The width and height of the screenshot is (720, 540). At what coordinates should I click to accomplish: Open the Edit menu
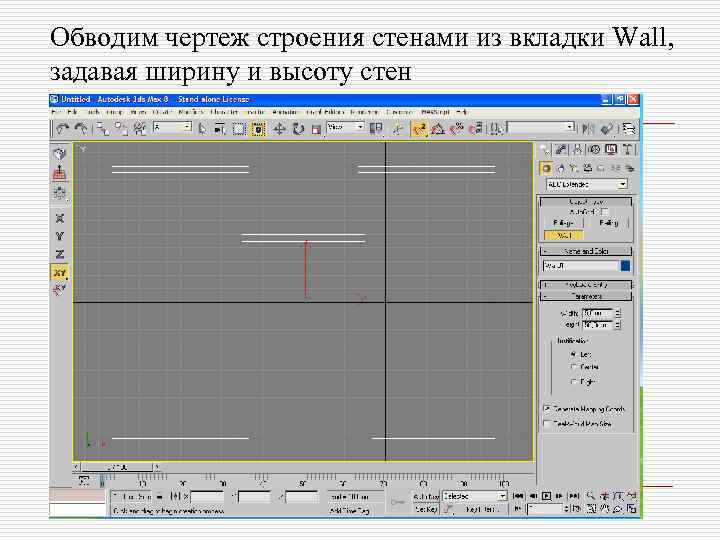coord(73,112)
